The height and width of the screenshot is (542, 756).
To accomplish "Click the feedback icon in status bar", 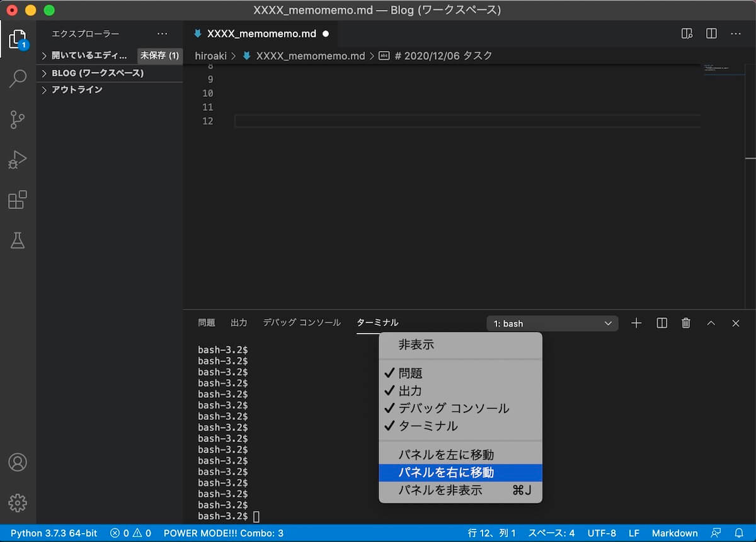I will click(x=716, y=533).
